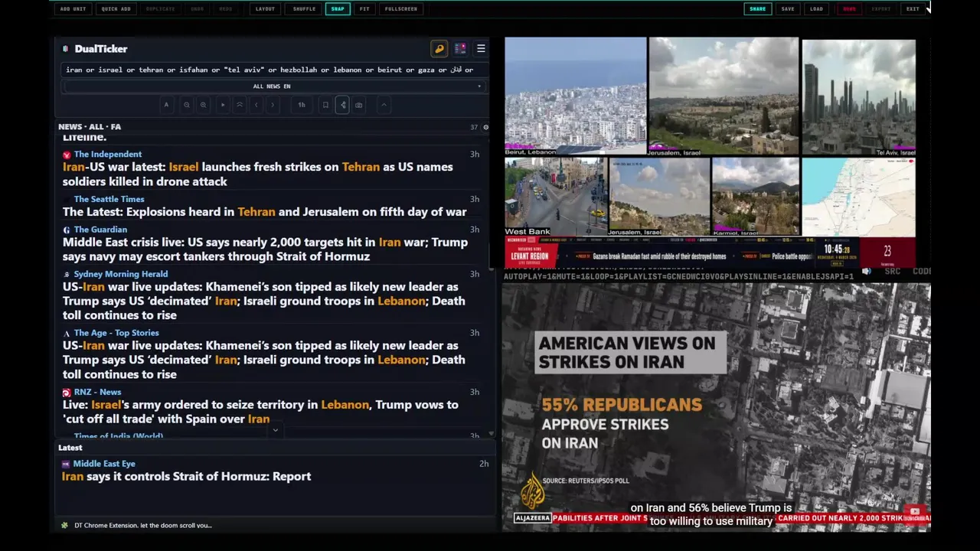The width and height of the screenshot is (980, 551).
Task: Open the LAYOUT option in the top toolbar
Action: 265,9
